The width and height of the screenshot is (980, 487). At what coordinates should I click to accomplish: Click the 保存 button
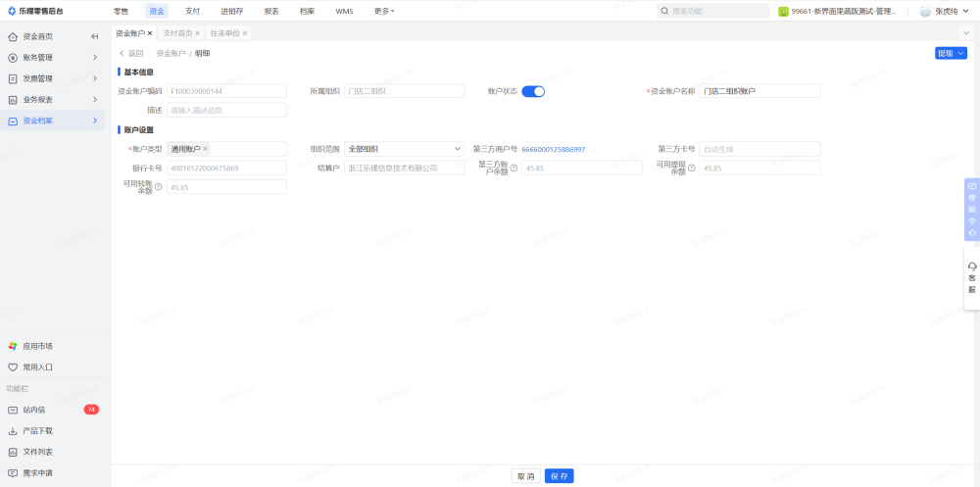pos(559,476)
